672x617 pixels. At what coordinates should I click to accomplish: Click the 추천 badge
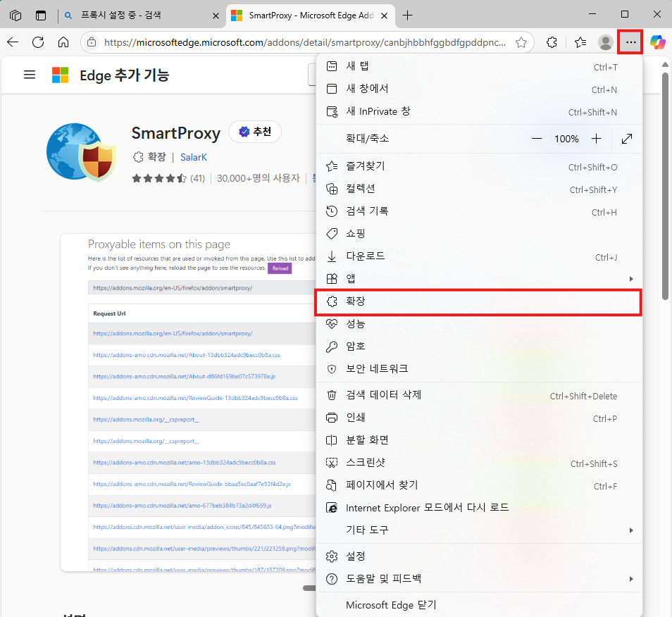[x=255, y=132]
